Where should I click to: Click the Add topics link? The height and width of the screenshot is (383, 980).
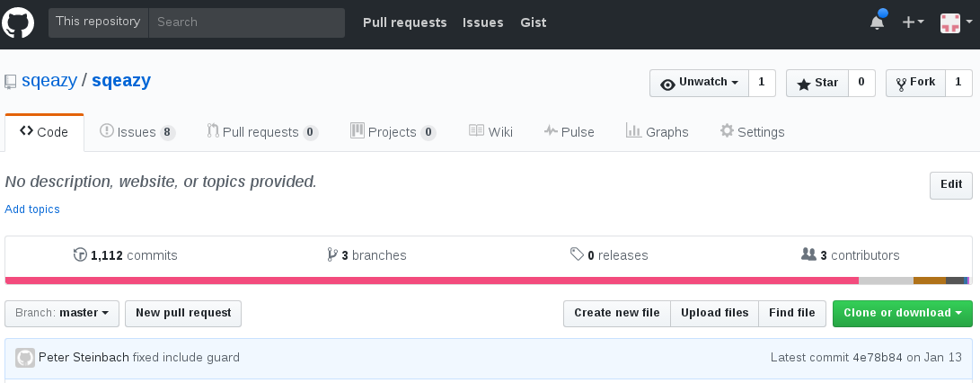[32, 209]
